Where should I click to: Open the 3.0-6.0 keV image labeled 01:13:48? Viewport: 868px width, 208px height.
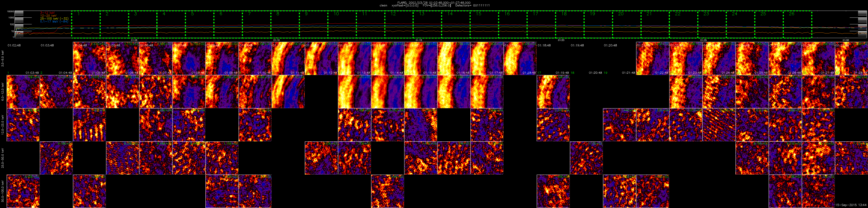click(x=388, y=59)
